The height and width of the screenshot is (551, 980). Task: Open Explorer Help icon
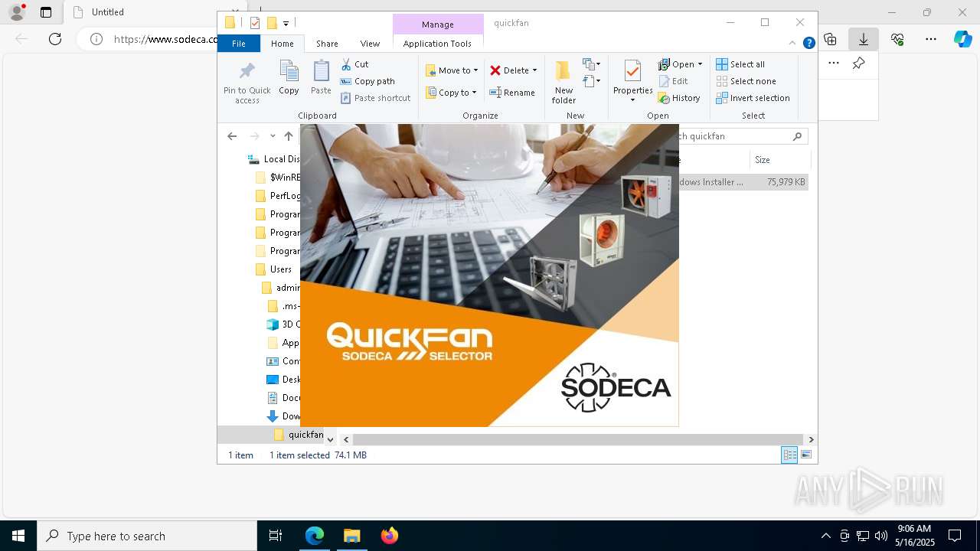coord(808,44)
